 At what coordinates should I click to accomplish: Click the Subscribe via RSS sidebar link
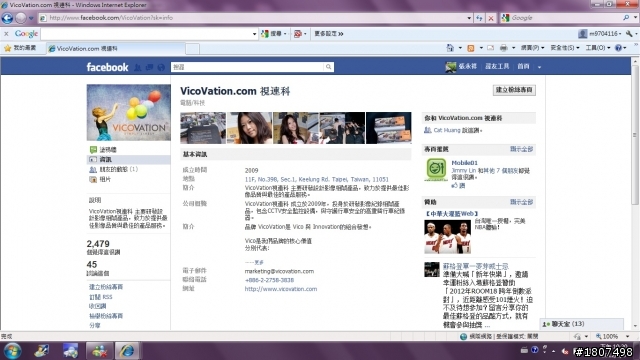(x=100, y=297)
